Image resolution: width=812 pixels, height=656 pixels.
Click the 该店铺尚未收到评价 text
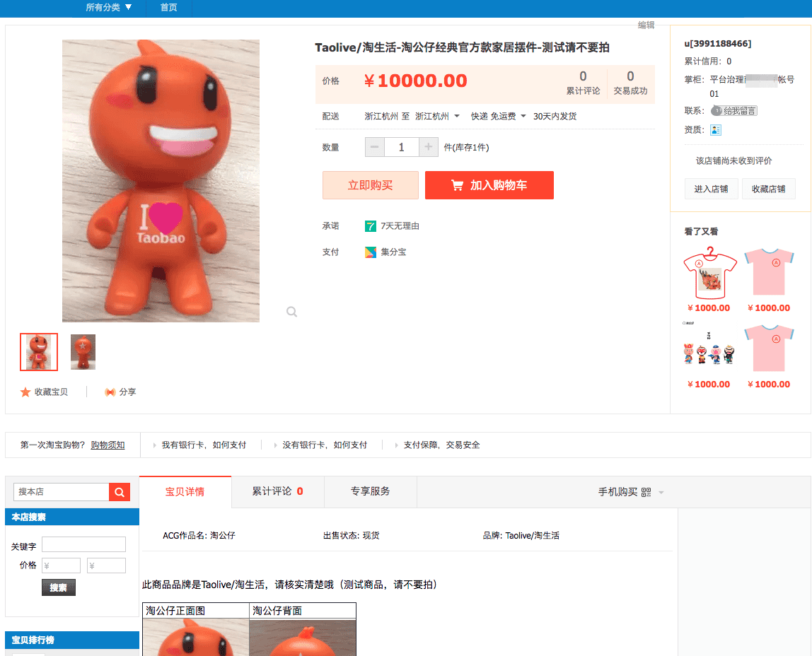coord(733,161)
